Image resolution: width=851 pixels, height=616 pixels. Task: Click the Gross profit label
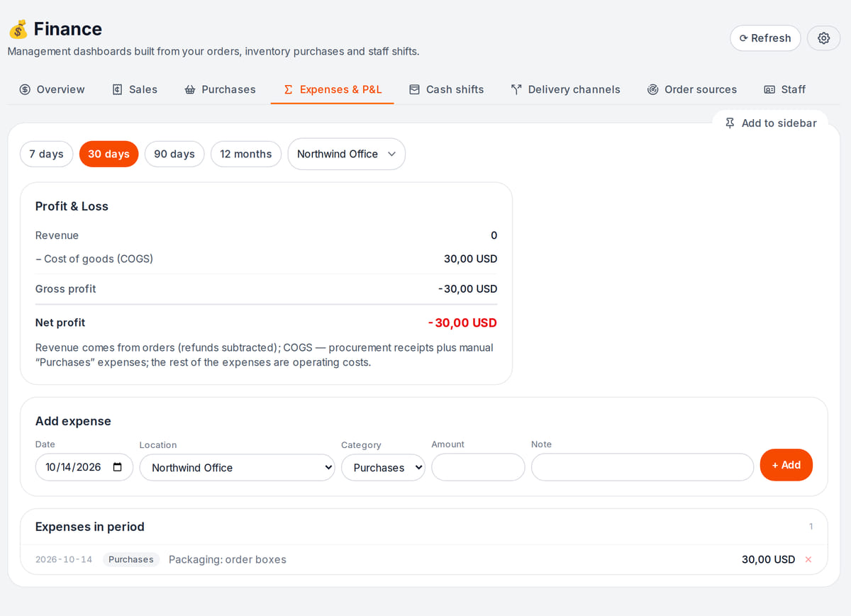(65, 289)
